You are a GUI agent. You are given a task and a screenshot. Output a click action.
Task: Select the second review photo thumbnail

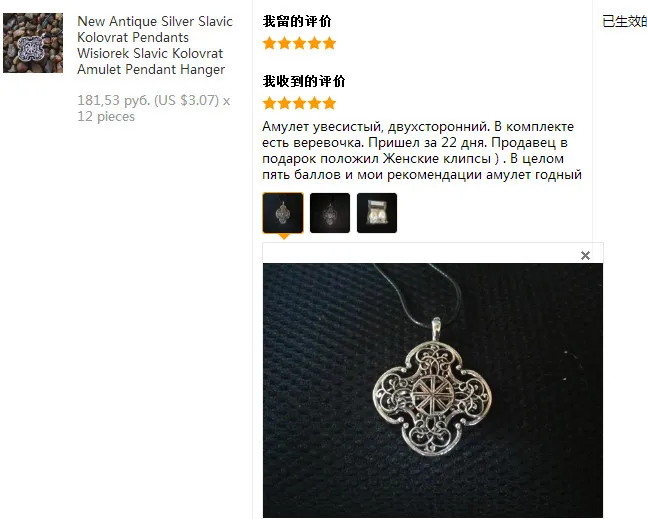(x=330, y=213)
